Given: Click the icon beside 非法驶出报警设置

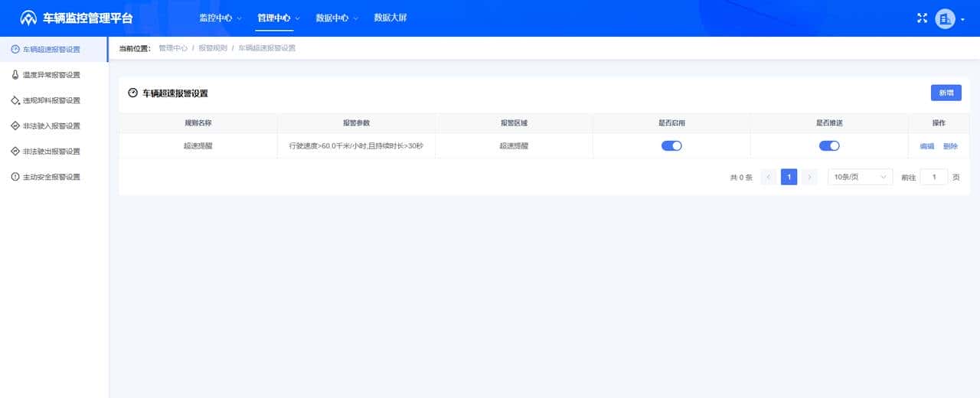Looking at the screenshot, I should pyautogui.click(x=15, y=151).
